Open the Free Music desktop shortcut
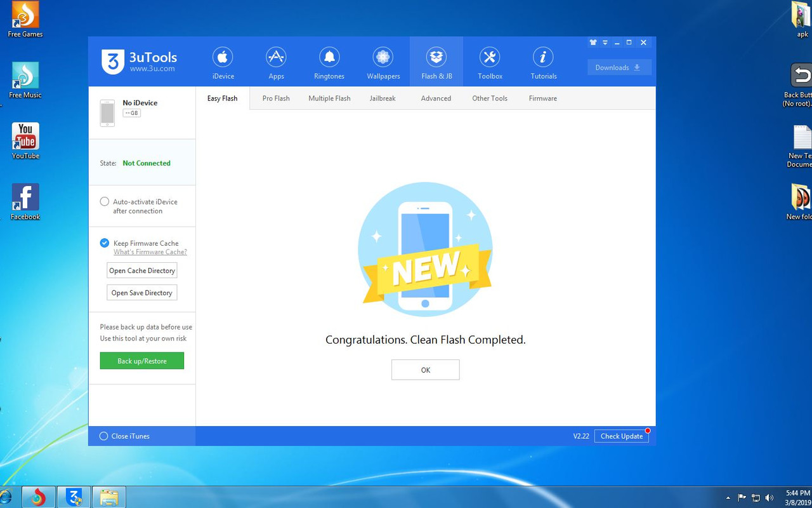The image size is (812, 508). click(25, 80)
